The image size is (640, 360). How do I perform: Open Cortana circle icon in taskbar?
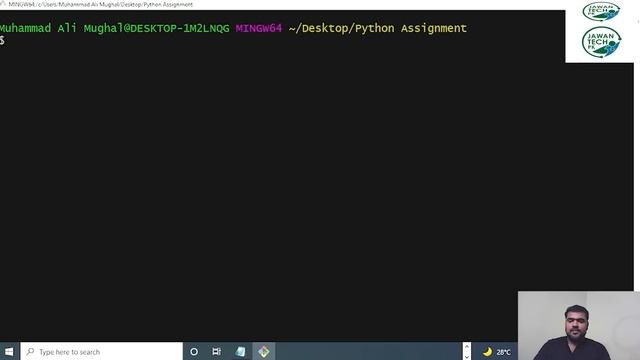194,351
